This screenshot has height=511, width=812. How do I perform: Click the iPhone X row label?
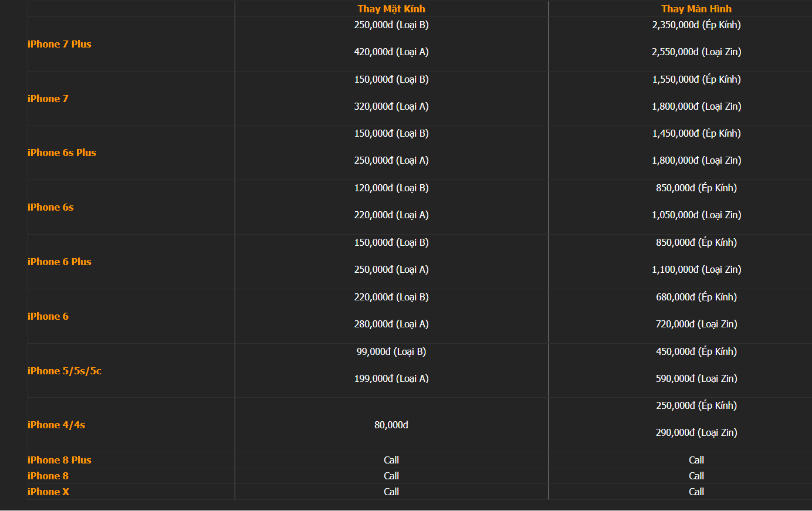[48, 492]
